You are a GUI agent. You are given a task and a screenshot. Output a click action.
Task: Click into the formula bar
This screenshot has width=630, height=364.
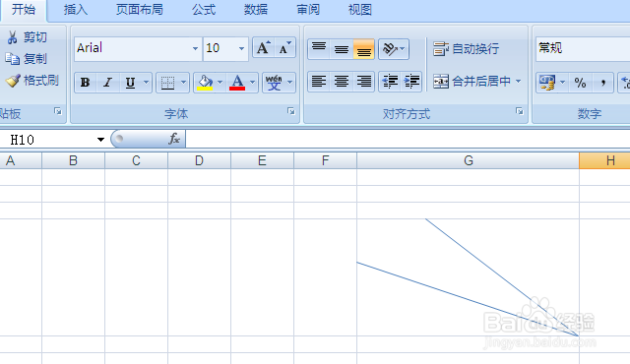(408, 140)
